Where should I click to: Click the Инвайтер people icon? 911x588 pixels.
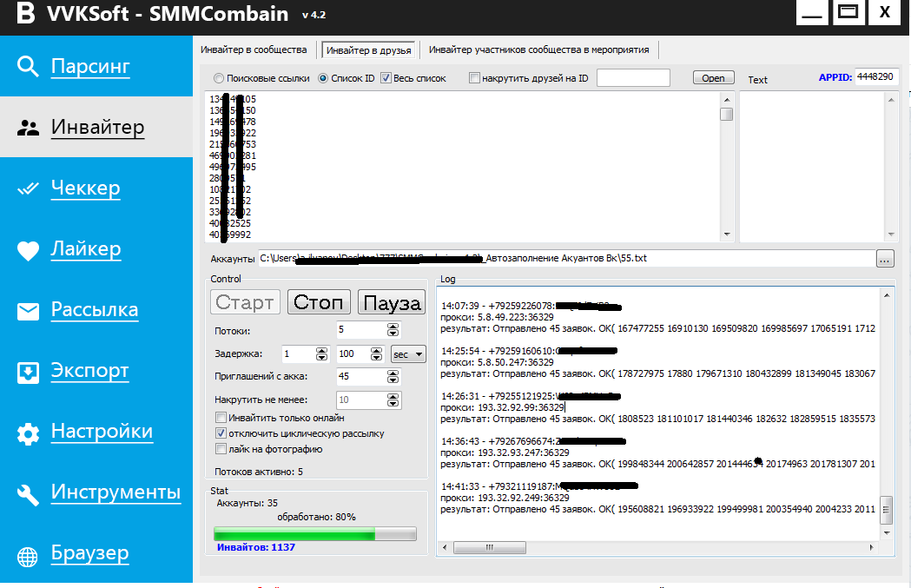click(x=29, y=128)
